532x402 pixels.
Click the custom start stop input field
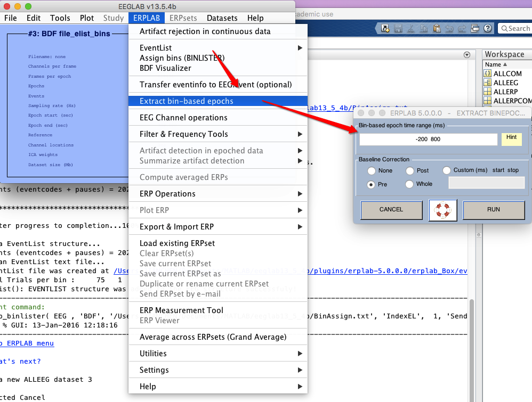pos(487,183)
